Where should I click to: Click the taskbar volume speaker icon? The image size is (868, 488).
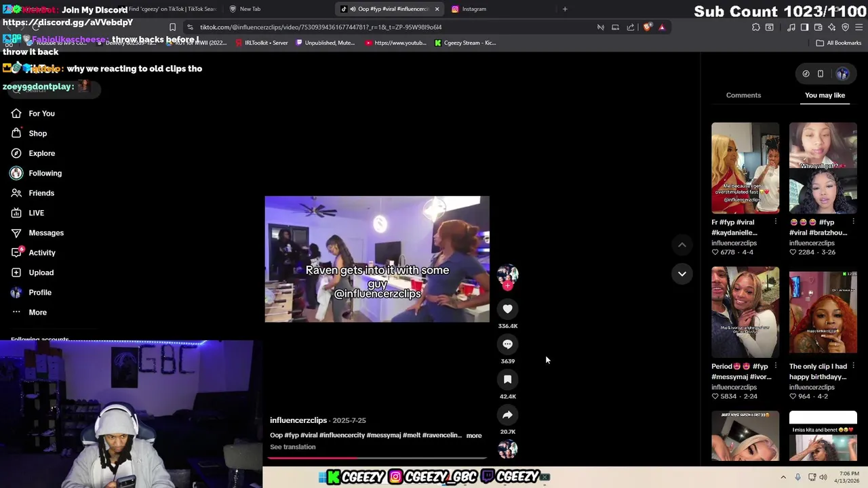coord(823,477)
